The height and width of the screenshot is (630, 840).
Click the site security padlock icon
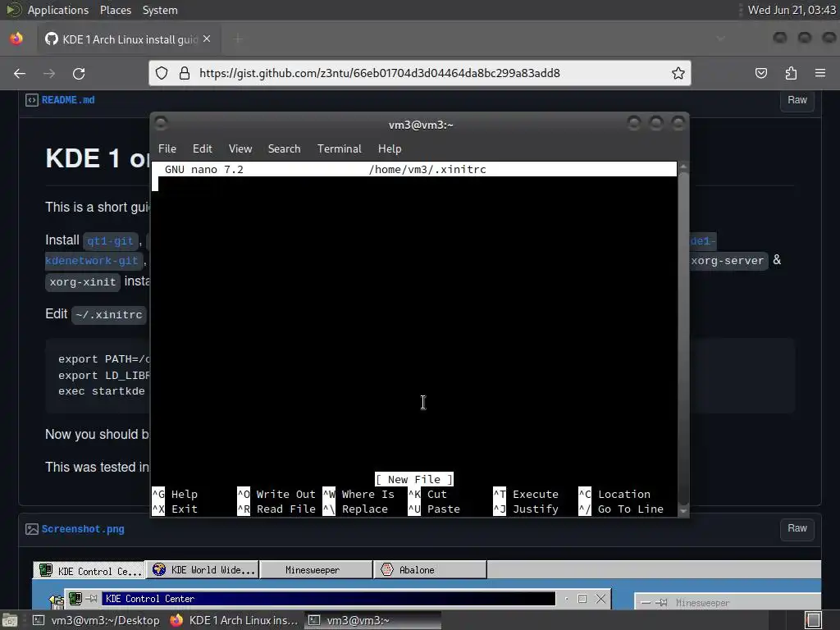(x=185, y=73)
